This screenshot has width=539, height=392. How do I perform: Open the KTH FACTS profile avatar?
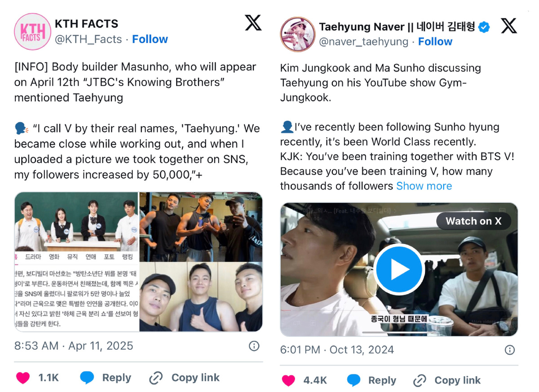(x=31, y=31)
